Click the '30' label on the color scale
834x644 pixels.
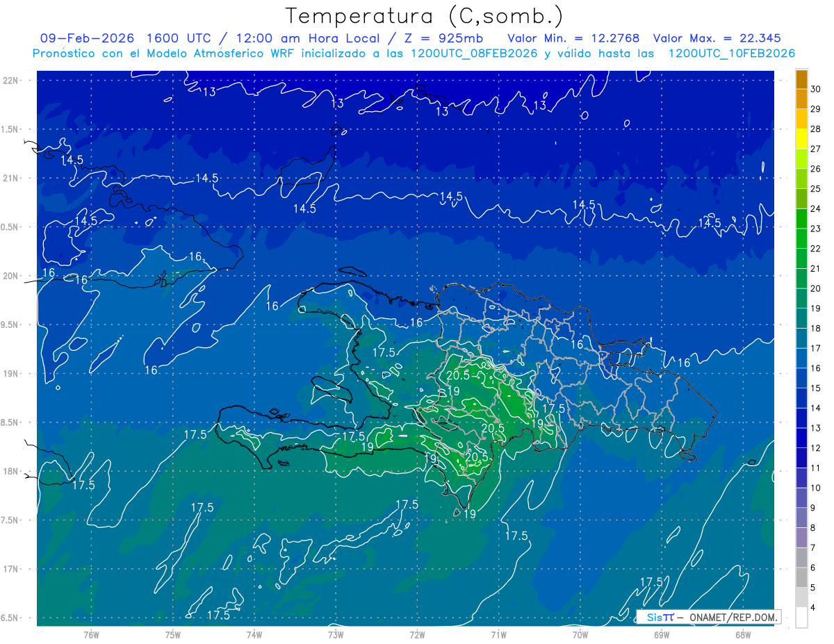pyautogui.click(x=816, y=89)
